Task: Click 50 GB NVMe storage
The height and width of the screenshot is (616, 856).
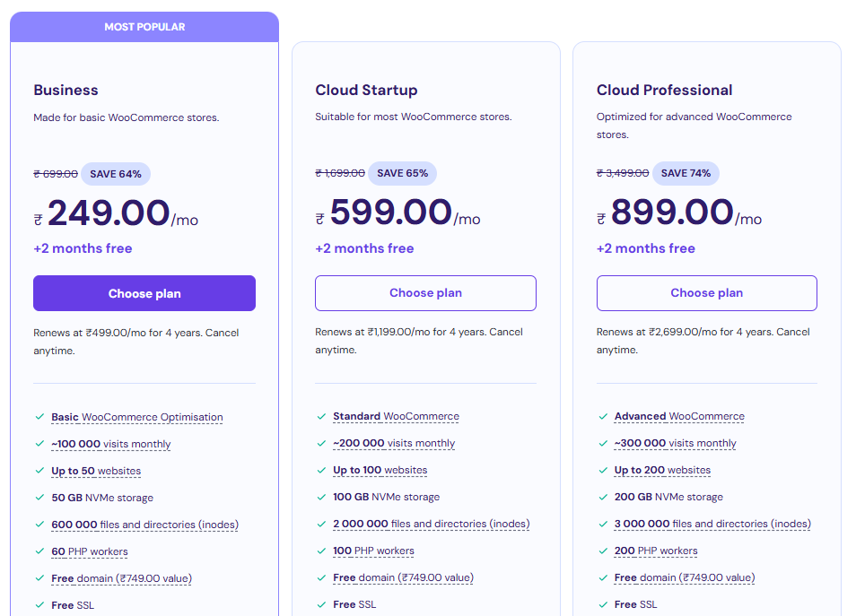Action: coord(102,498)
